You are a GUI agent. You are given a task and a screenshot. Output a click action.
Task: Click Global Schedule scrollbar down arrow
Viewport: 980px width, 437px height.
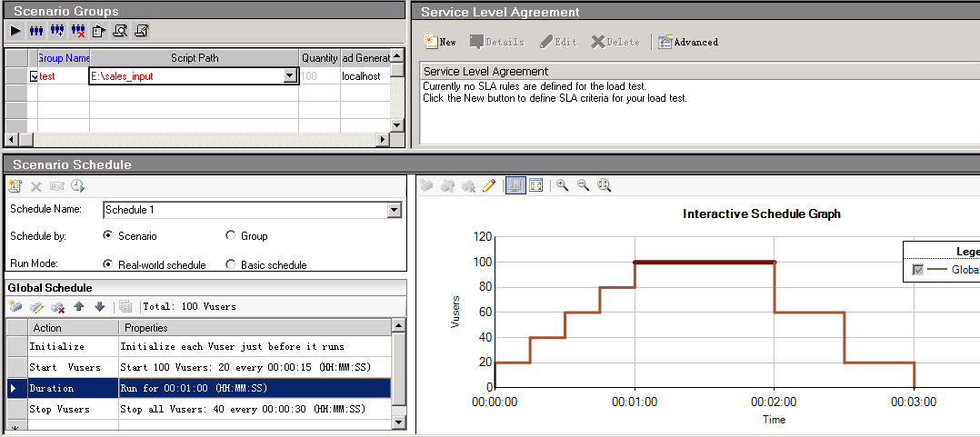(x=398, y=423)
